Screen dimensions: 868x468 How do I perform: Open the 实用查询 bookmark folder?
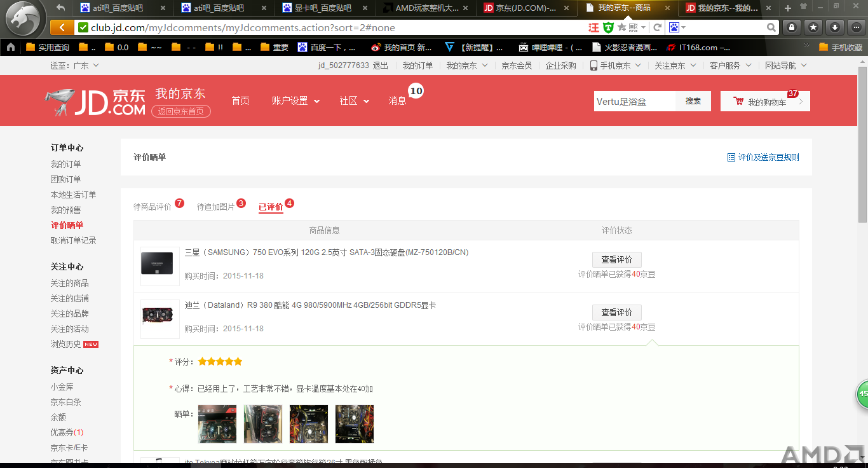[48, 47]
